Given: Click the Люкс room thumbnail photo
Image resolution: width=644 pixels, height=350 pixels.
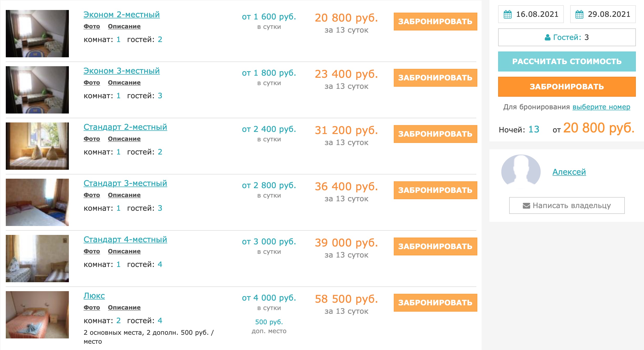Looking at the screenshot, I should [37, 315].
